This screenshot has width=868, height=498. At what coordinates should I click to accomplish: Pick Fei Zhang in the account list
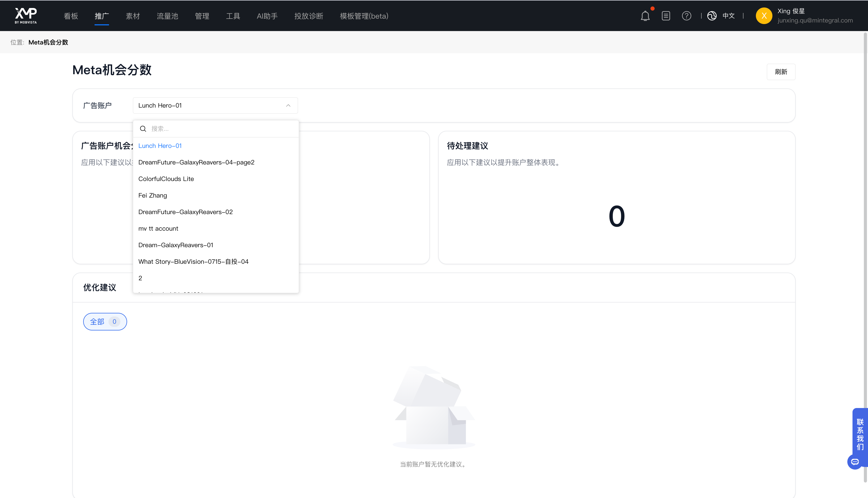152,195
